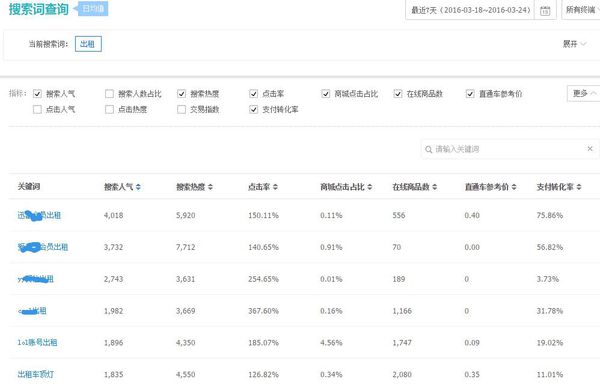
Task: Select the 4,550 search heat cell
Action: [x=186, y=374]
